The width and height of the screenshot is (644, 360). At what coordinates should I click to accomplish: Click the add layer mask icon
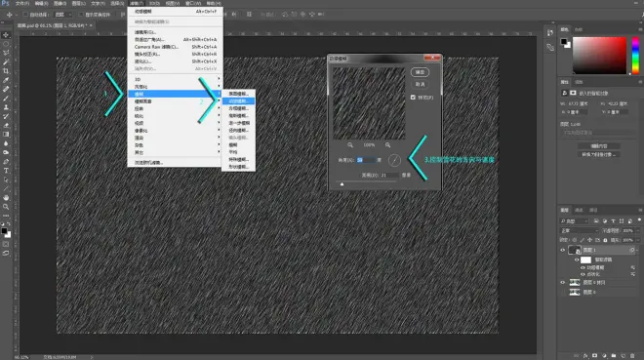point(594,355)
